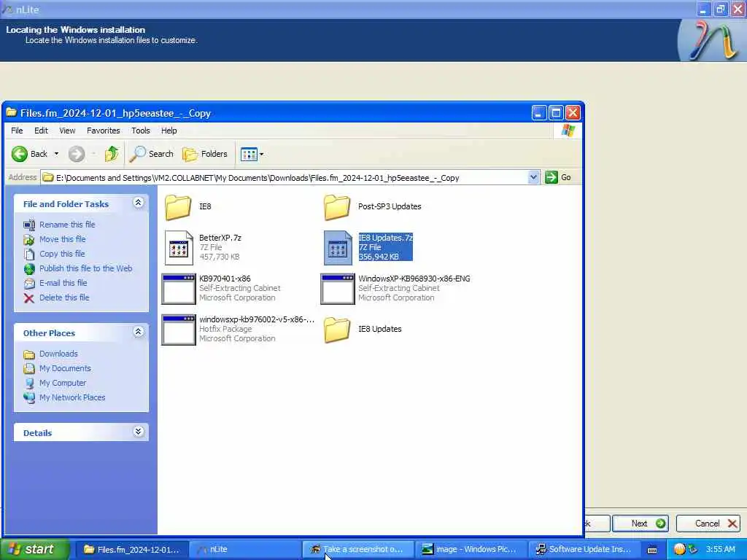The height and width of the screenshot is (560, 747).
Task: Toggle the Folders pane button
Action: tap(205, 154)
